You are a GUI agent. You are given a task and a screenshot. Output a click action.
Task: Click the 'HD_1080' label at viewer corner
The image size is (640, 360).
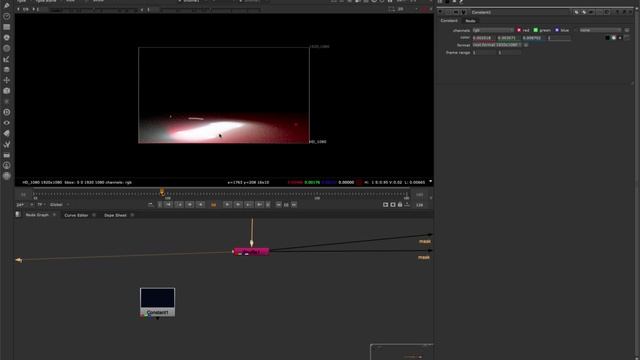[318, 142]
